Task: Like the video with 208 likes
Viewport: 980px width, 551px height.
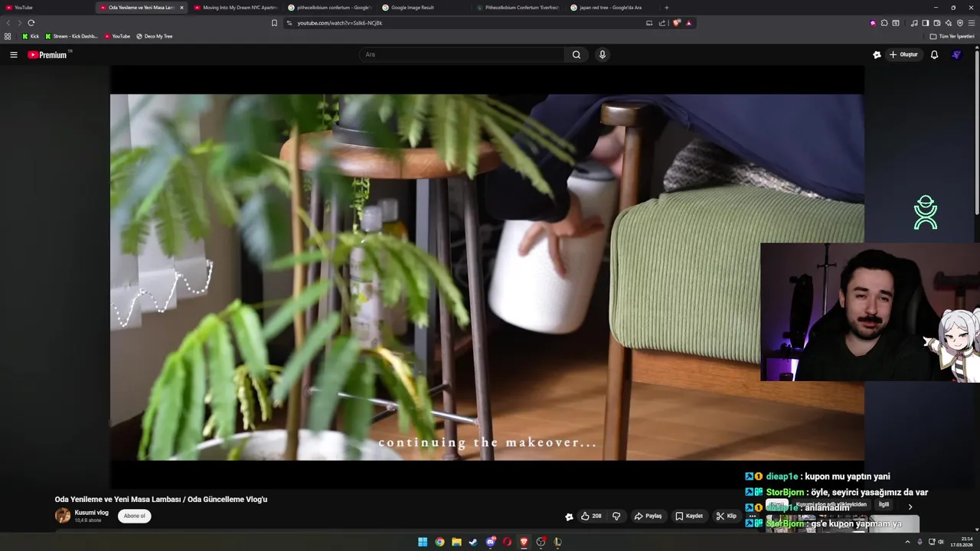Action: [591, 516]
